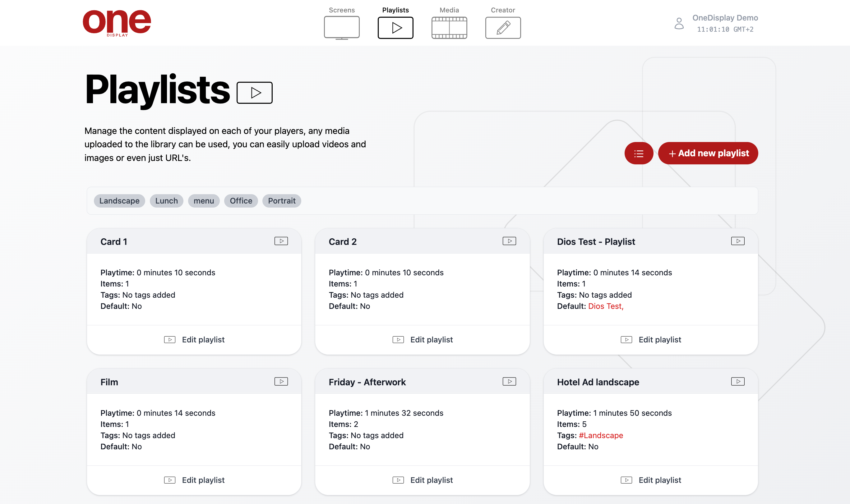Screen dimensions: 850x504
Task: Toggle the Landscape tag filter
Action: click(119, 201)
